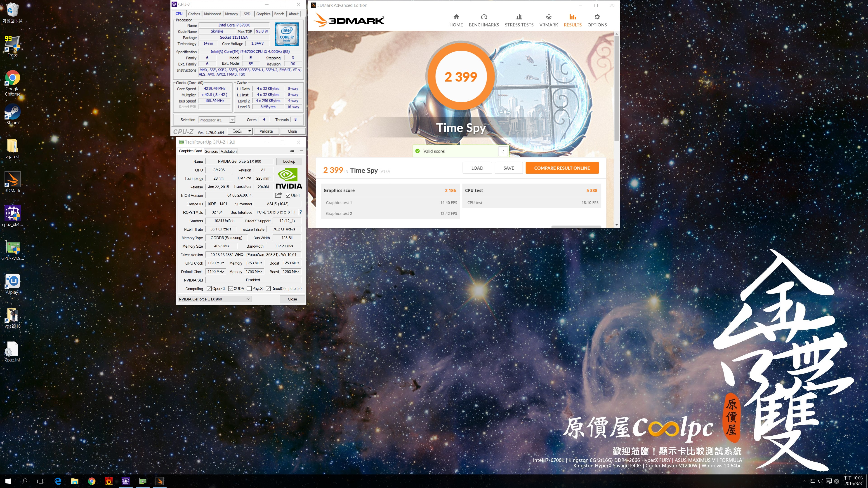Screen dimensions: 868x488
Task: Open Task View on taskbar
Action: pos(40,481)
